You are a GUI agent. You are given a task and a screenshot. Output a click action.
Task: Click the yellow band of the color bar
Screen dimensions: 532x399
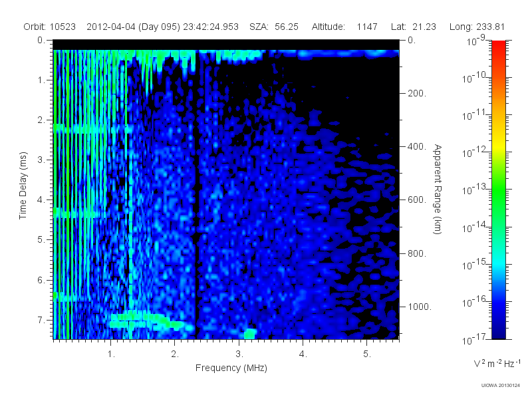point(498,144)
